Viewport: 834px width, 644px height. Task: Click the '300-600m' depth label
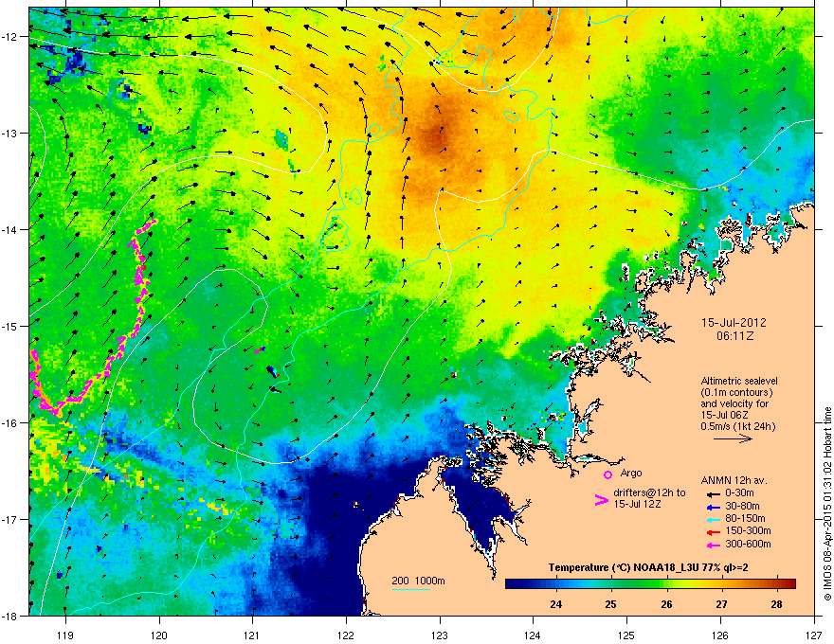748,544
